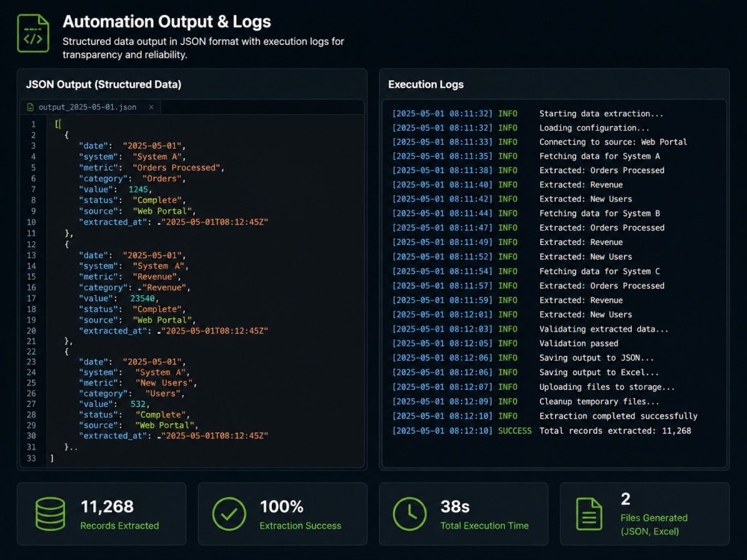Select log line Fetching data for System A

526,156
